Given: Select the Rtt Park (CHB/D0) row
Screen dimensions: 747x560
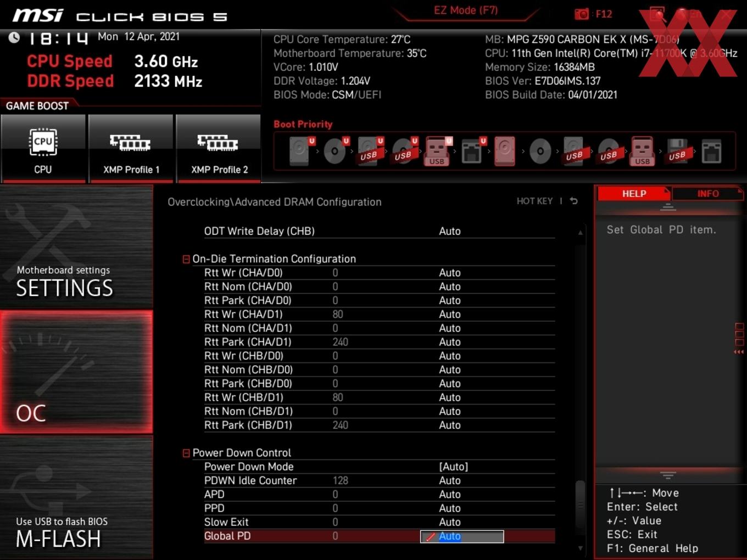Looking at the screenshot, I should click(x=379, y=384).
